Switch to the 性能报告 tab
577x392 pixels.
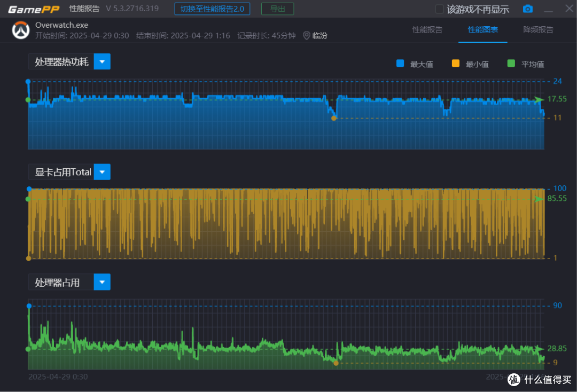pos(427,30)
